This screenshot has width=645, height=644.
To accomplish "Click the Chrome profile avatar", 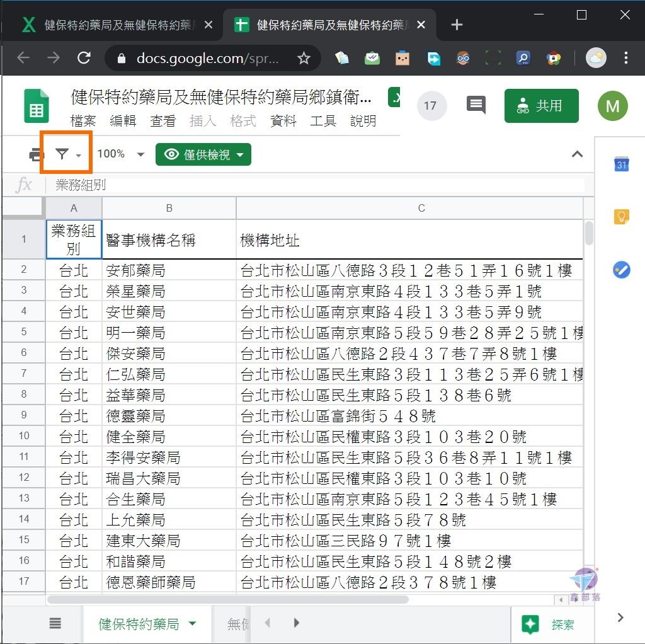I will (596, 57).
